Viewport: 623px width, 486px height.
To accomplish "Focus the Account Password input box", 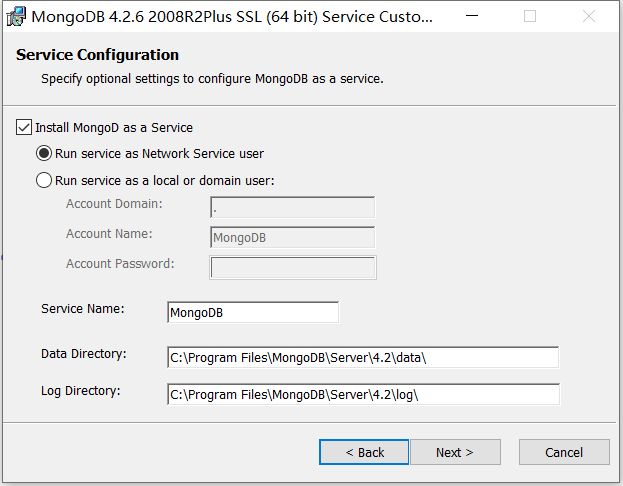I will click(292, 267).
